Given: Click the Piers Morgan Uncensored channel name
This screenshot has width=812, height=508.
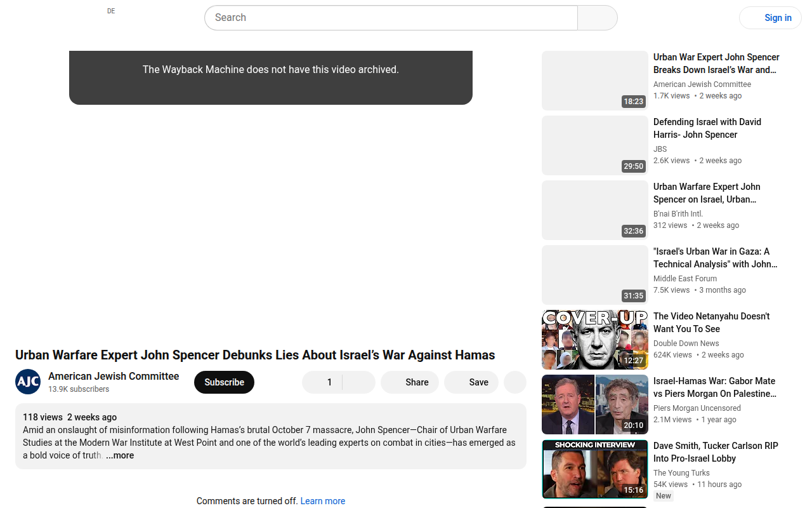Looking at the screenshot, I should pyautogui.click(x=697, y=408).
